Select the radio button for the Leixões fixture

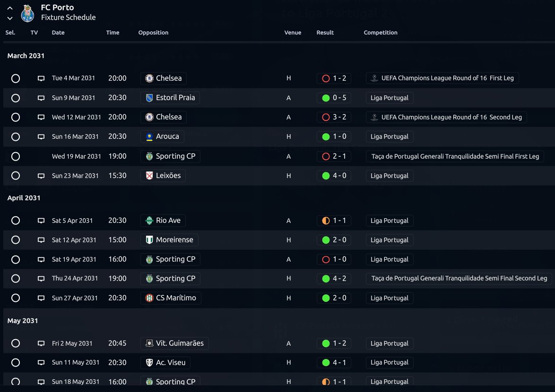[16, 176]
